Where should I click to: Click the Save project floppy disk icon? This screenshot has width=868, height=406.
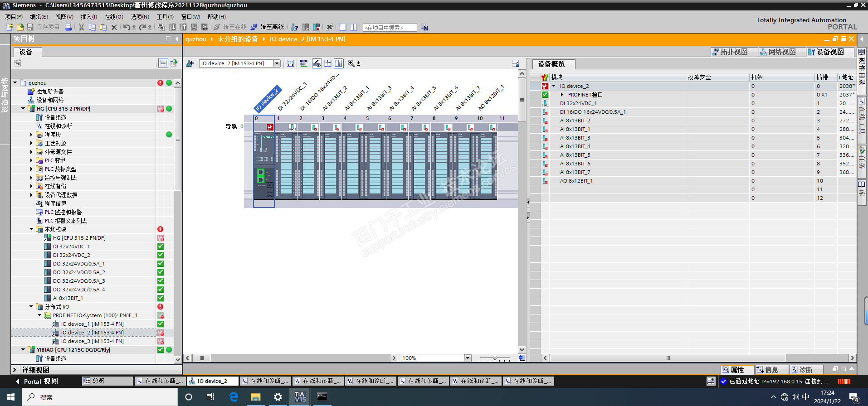30,27
